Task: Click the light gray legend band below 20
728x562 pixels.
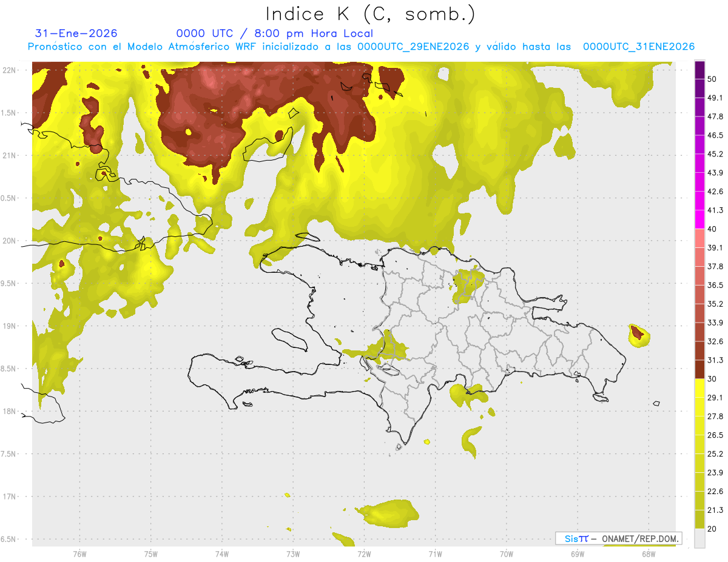Action: click(699, 538)
